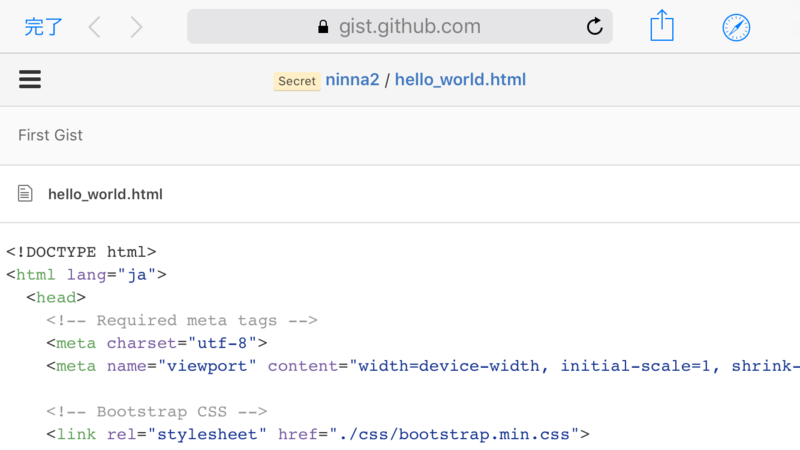Open the hamburger menu
The image size is (800, 450).
pos(30,79)
